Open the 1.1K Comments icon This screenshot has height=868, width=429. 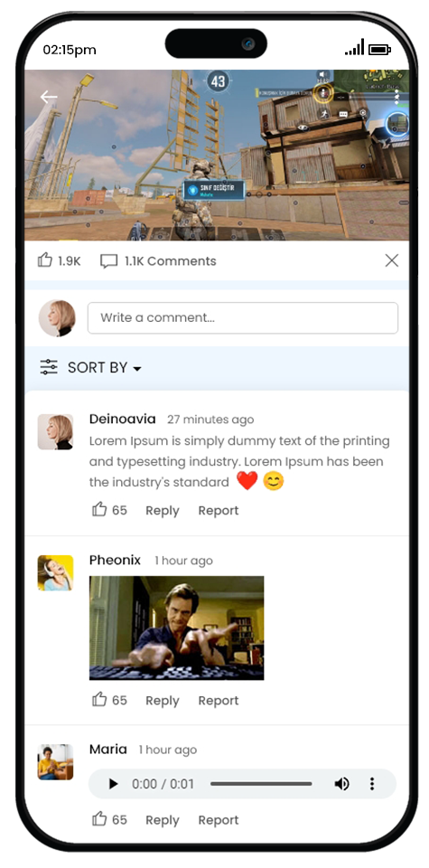(109, 261)
